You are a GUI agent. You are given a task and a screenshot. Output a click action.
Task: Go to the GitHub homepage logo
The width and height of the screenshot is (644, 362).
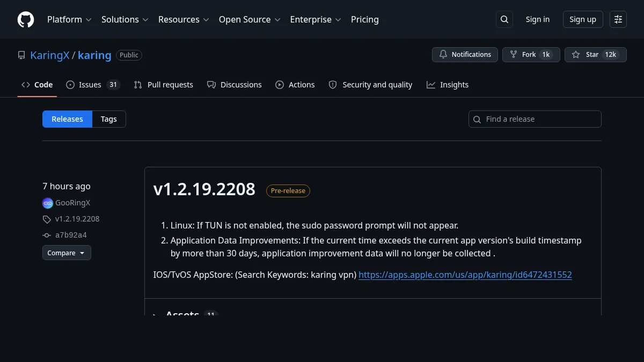coord(26,19)
